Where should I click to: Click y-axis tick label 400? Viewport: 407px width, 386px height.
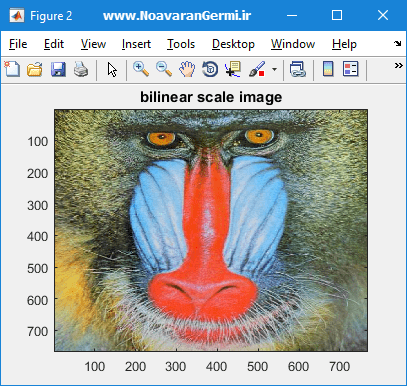pyautogui.click(x=37, y=237)
